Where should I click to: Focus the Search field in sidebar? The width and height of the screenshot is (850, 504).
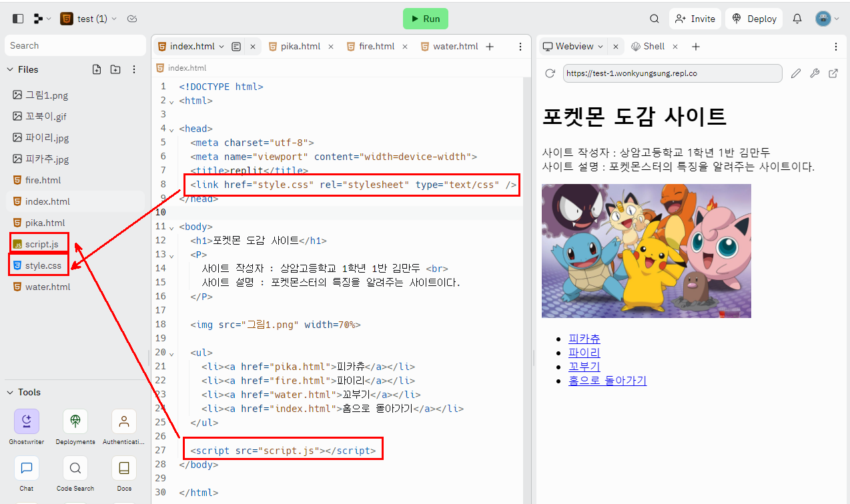click(x=75, y=45)
